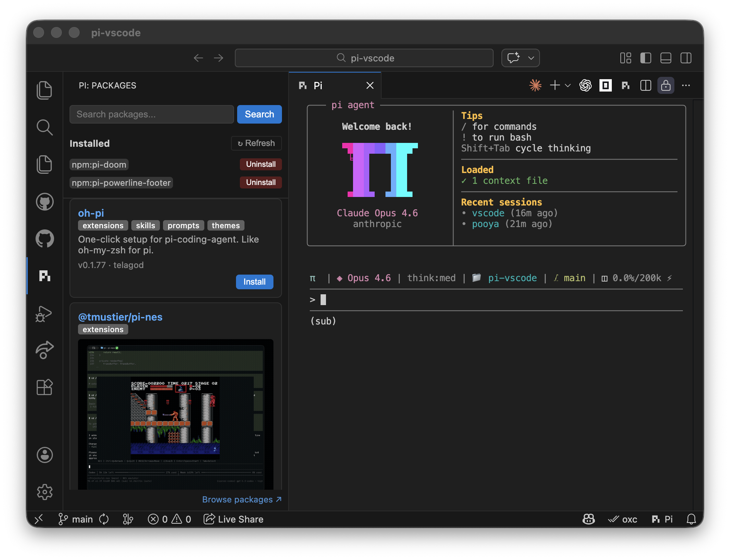This screenshot has height=560, width=730.
Task: Click the blue Search button
Action: [x=260, y=114]
